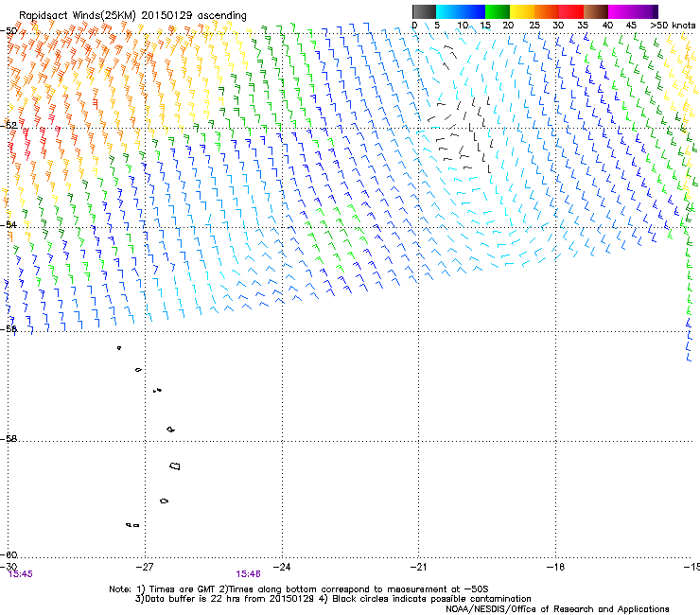Click the purple '15:46' time stamp

click(x=248, y=574)
